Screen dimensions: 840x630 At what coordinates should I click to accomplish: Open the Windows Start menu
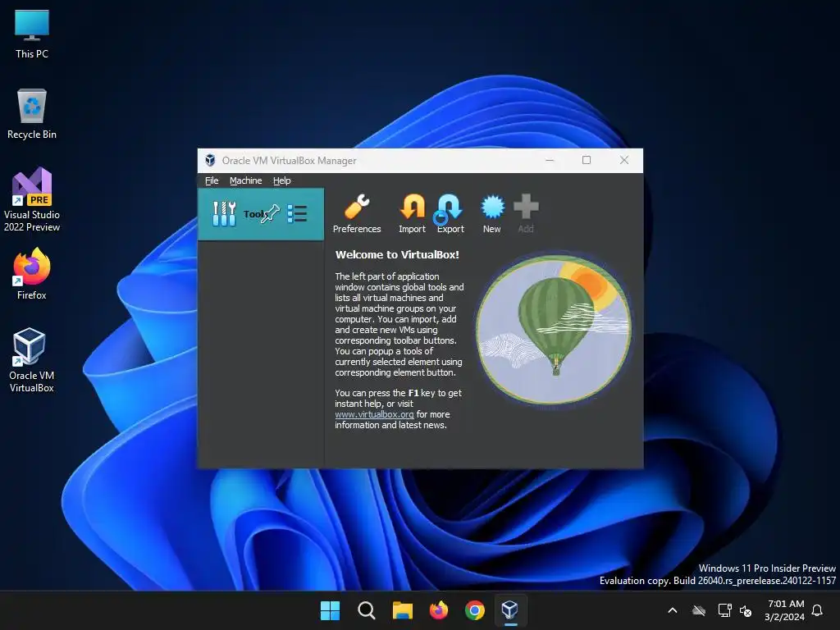pyautogui.click(x=330, y=610)
